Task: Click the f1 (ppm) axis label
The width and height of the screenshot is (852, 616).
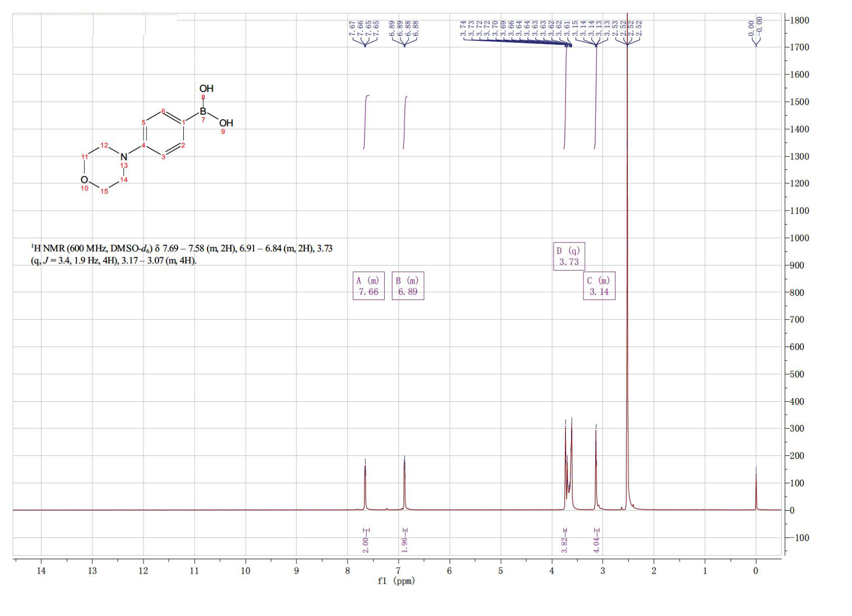Action: point(397,581)
